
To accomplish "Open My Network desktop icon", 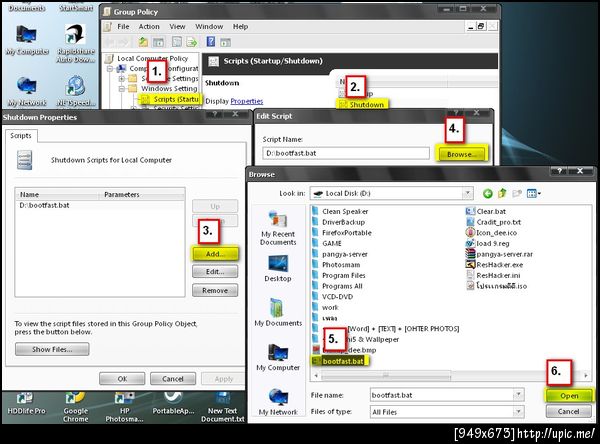I will pos(27,91).
